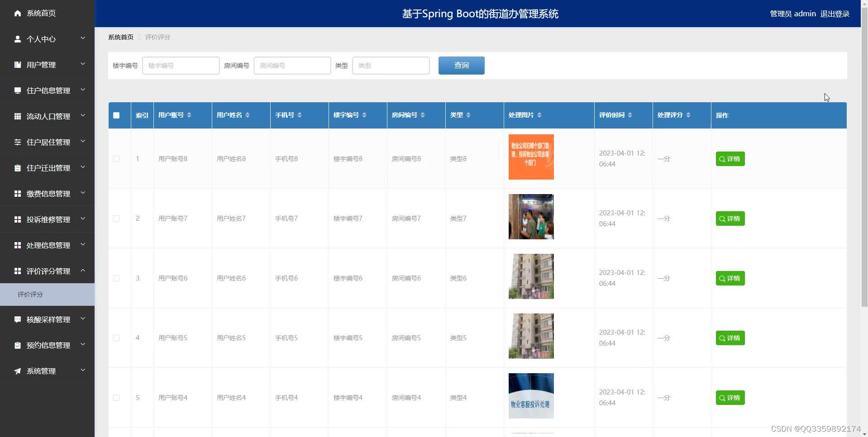Click the 系统管理 paper-plane icon

tap(18, 371)
